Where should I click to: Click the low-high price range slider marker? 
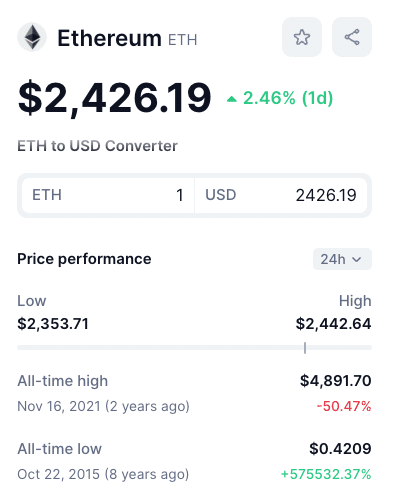tap(305, 348)
